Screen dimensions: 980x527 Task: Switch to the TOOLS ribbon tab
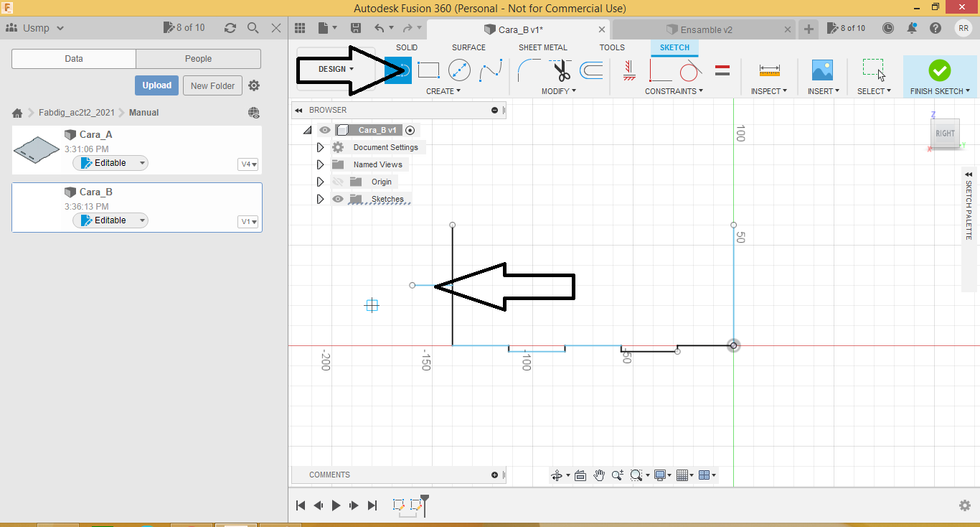click(x=612, y=47)
